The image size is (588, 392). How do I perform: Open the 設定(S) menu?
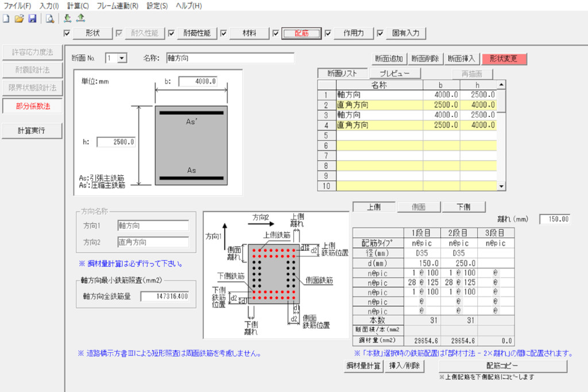[157, 6]
